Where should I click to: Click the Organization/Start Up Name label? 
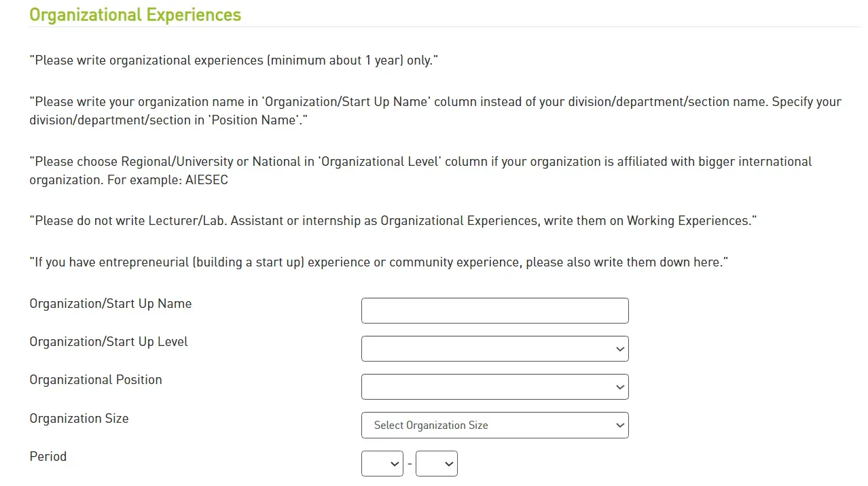pos(110,304)
